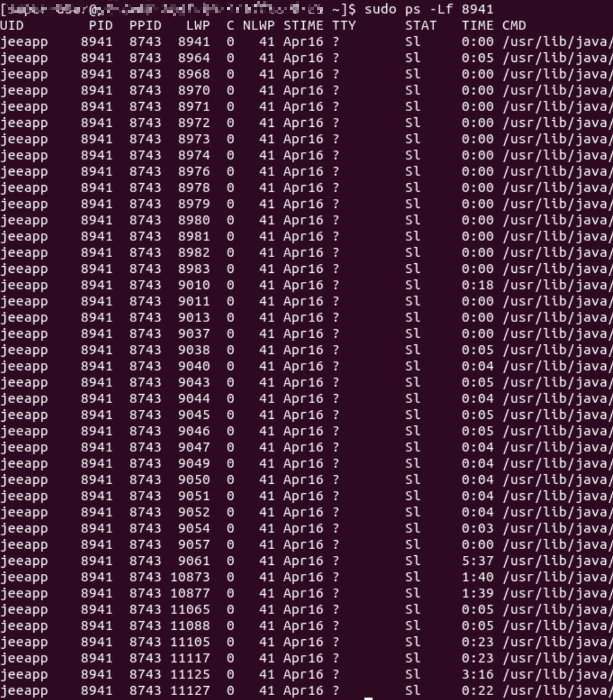Screen dimensions: 613x700
Task: Click thread ID 11125 in the LWP column
Action: [190, 674]
